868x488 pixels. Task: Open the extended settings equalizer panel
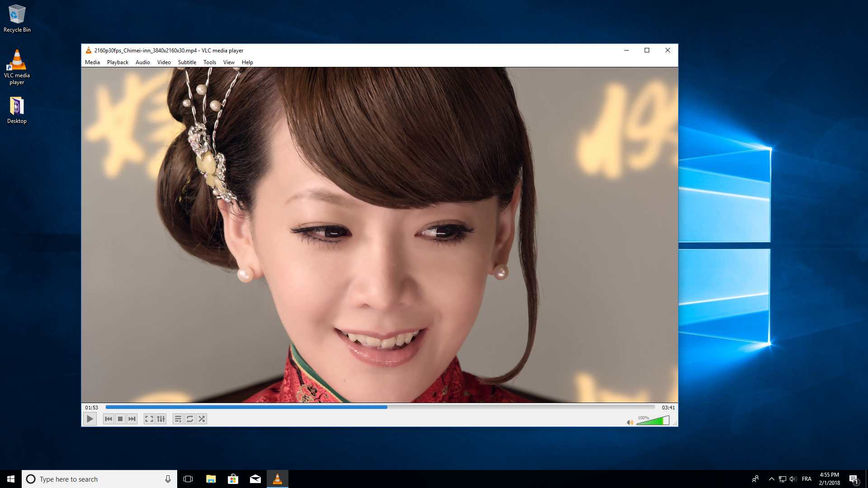pos(161,419)
